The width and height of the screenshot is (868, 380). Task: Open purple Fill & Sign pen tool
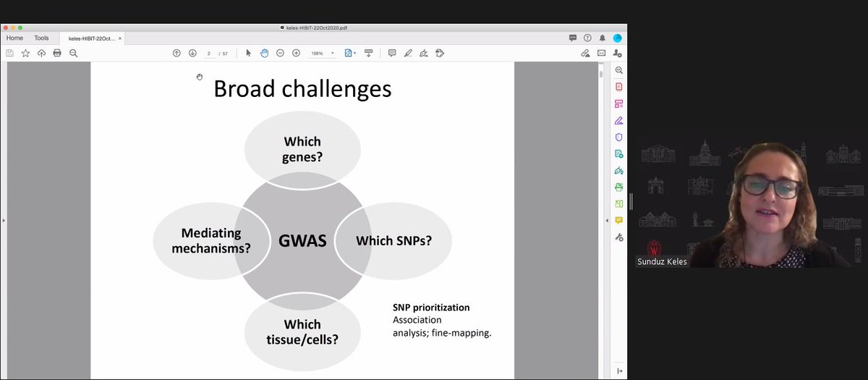[x=618, y=120]
